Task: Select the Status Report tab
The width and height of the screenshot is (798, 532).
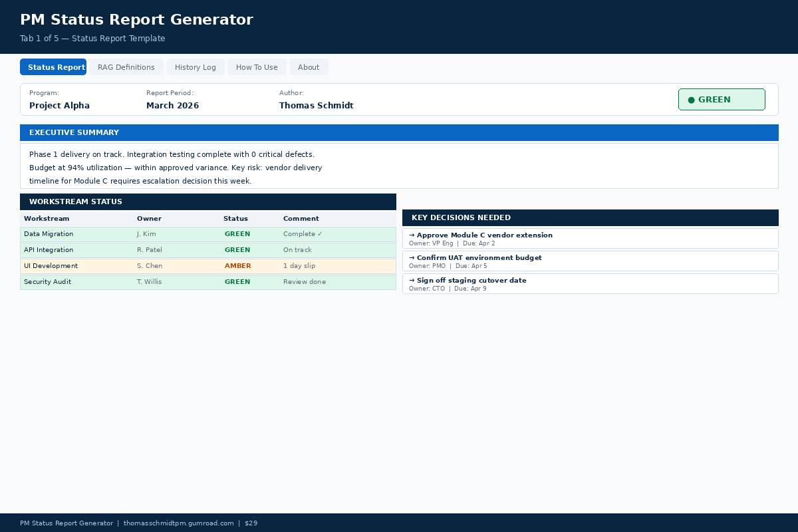Action: [x=53, y=66]
